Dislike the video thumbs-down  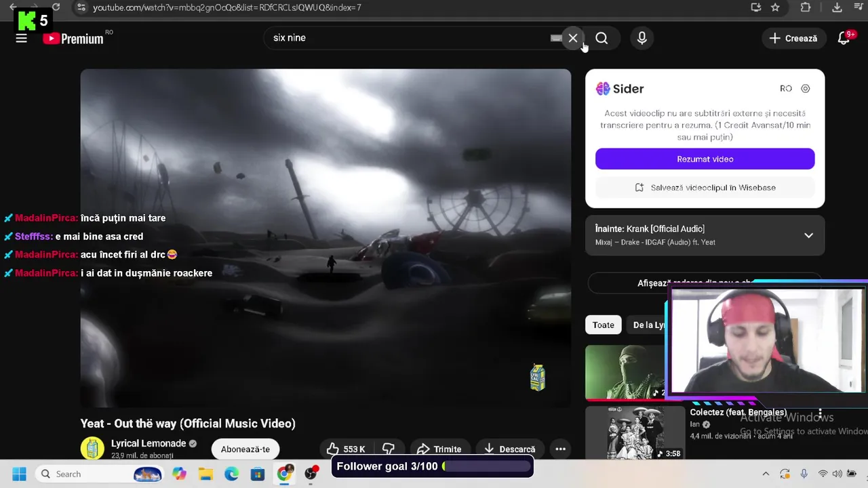389,449
